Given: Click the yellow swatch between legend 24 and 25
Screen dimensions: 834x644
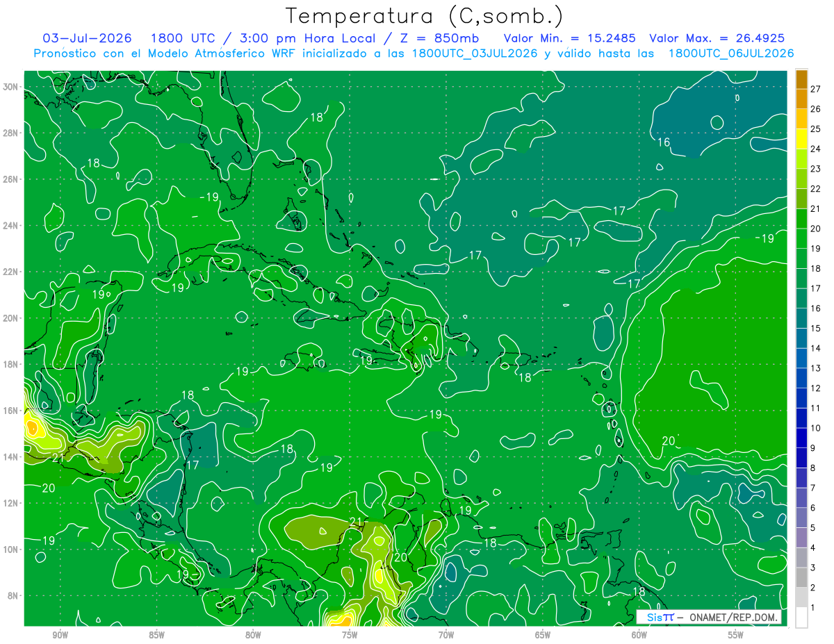Looking at the screenshot, I should tap(801, 138).
